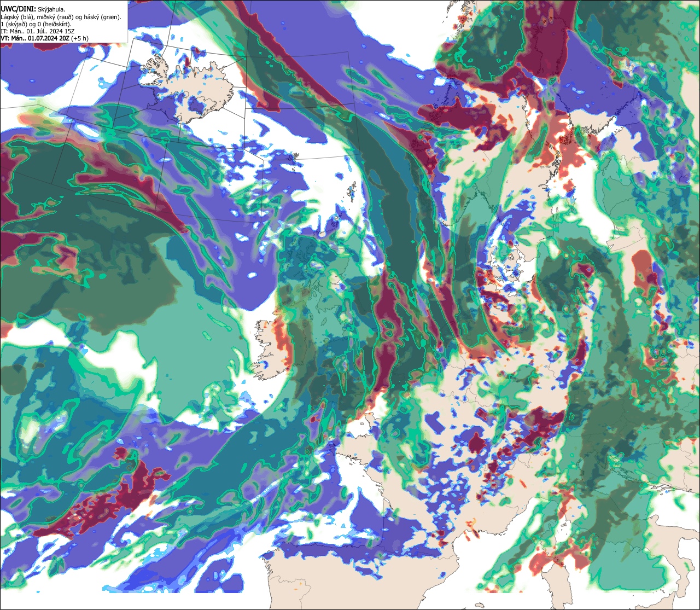700x610 pixels.
Task: Click the "Lágský (blá), miðský (rauð)" legend line
Action: click(x=61, y=16)
